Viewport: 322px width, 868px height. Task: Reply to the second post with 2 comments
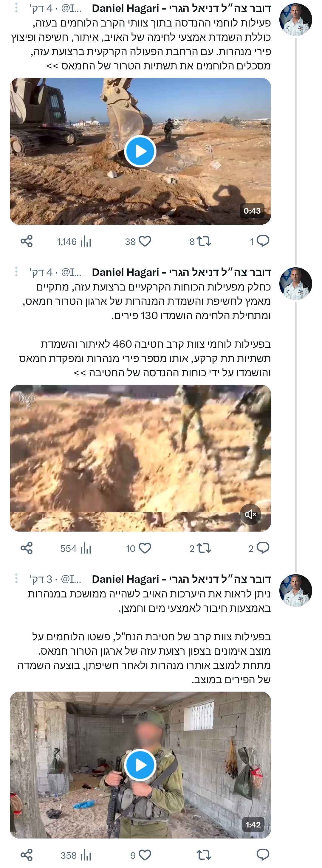(258, 549)
